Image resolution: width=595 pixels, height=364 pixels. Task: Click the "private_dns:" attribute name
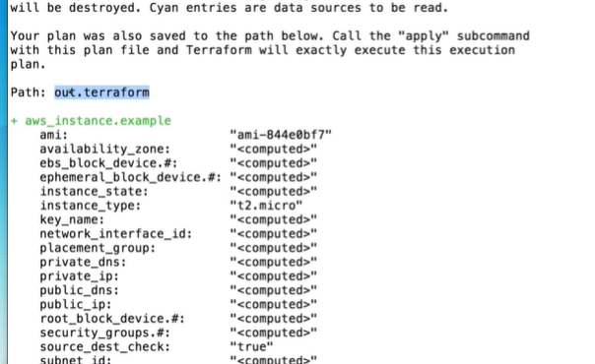click(x=83, y=262)
